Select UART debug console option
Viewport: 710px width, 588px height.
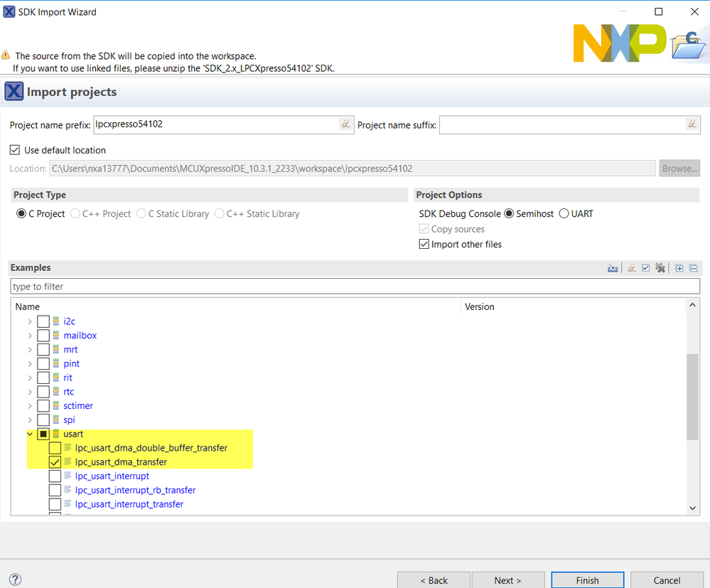[564, 213]
